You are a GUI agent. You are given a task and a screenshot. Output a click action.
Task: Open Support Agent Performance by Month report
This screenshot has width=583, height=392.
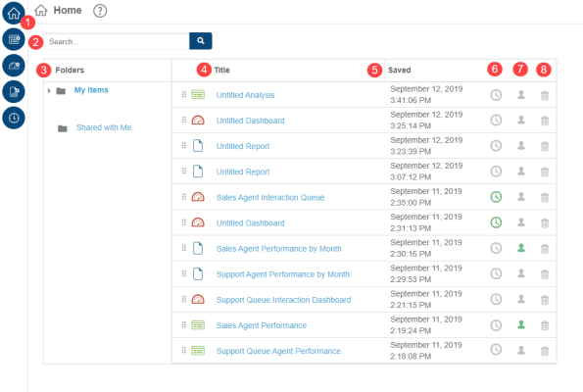click(x=283, y=274)
